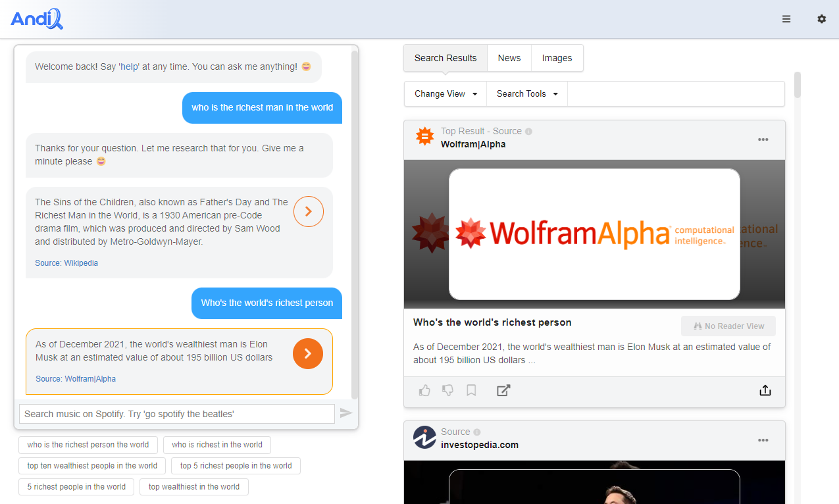
Task: Click the Wolfram|Alpha result description snippet
Action: 592,353
